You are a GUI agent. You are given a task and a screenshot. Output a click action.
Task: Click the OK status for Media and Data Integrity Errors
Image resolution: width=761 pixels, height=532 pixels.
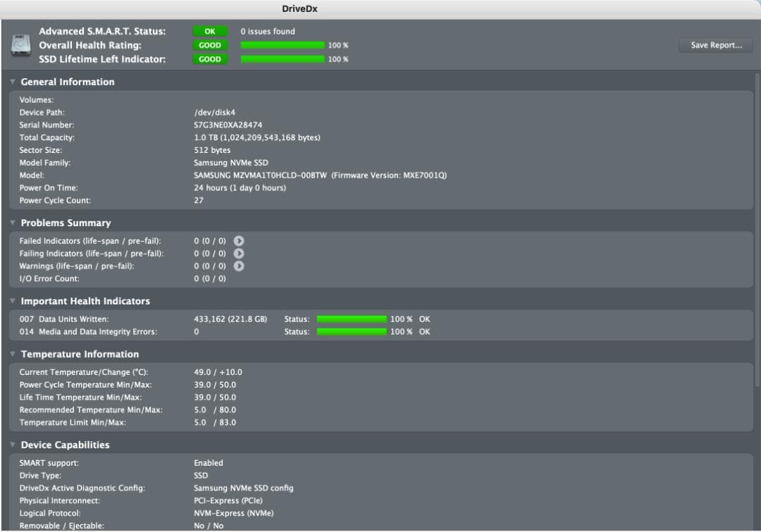click(x=423, y=331)
